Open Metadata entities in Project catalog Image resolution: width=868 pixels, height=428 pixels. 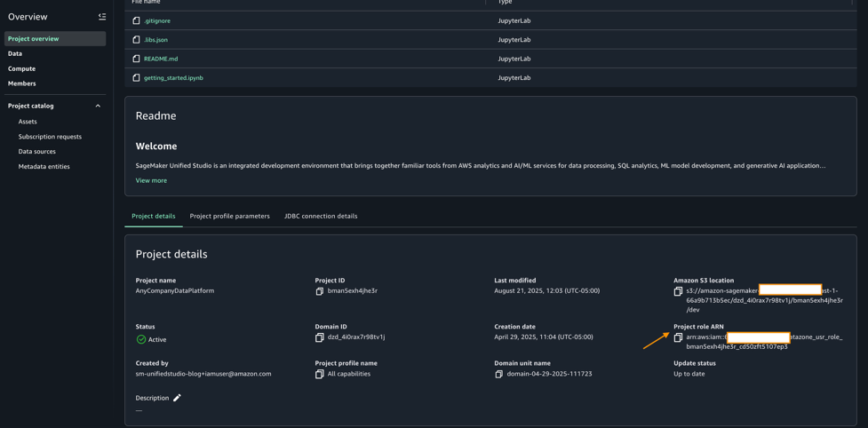point(44,166)
